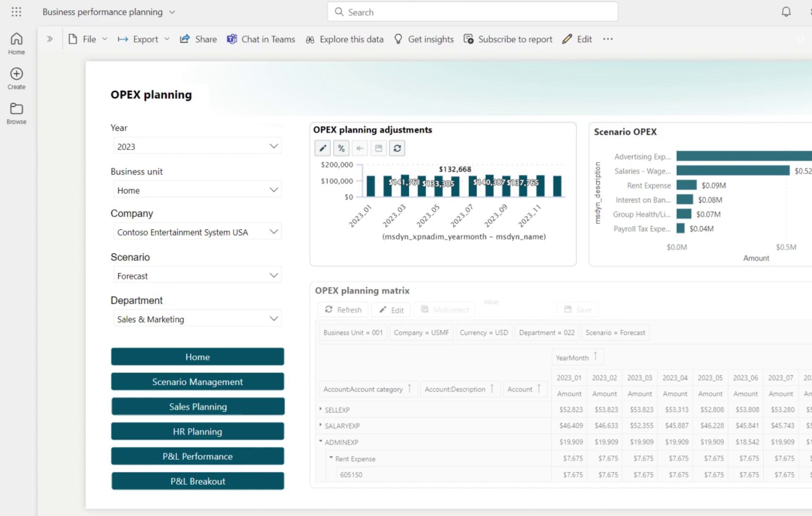This screenshot has width=812, height=516.
Task: Open the Export menu
Action: (143, 39)
